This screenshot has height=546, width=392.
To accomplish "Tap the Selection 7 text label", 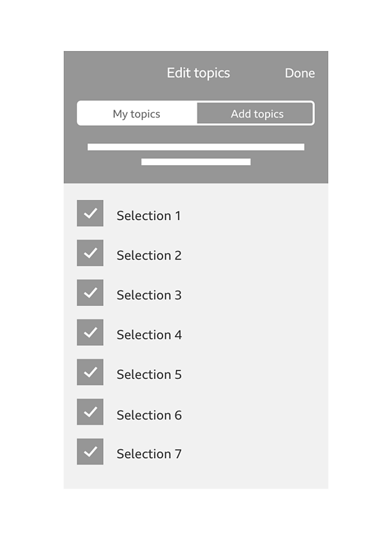I will point(149,454).
